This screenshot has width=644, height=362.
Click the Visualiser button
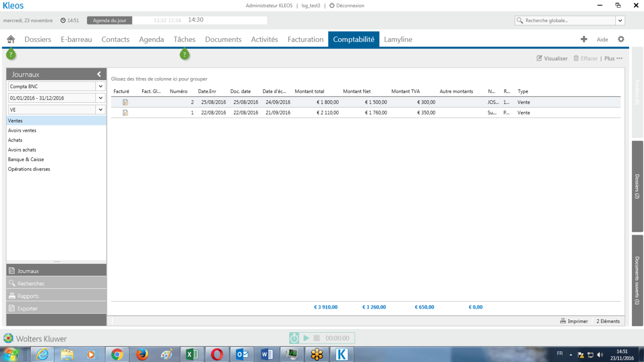pos(552,58)
